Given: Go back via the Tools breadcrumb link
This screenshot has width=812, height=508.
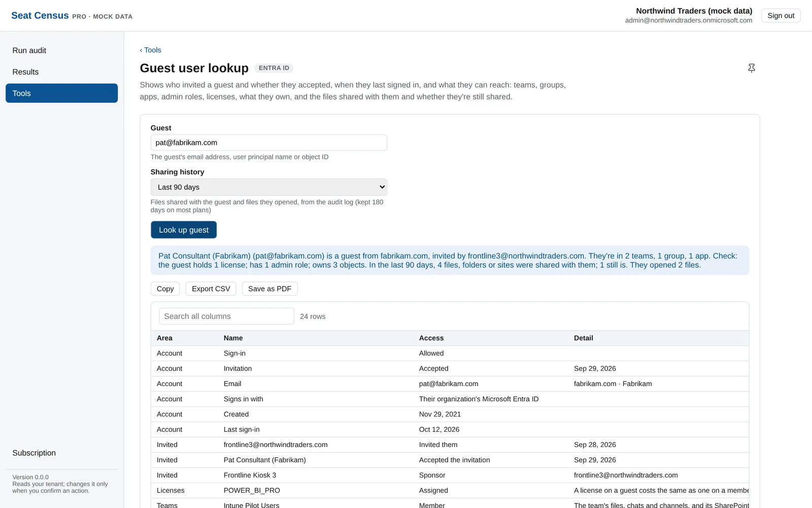Looking at the screenshot, I should point(151,50).
